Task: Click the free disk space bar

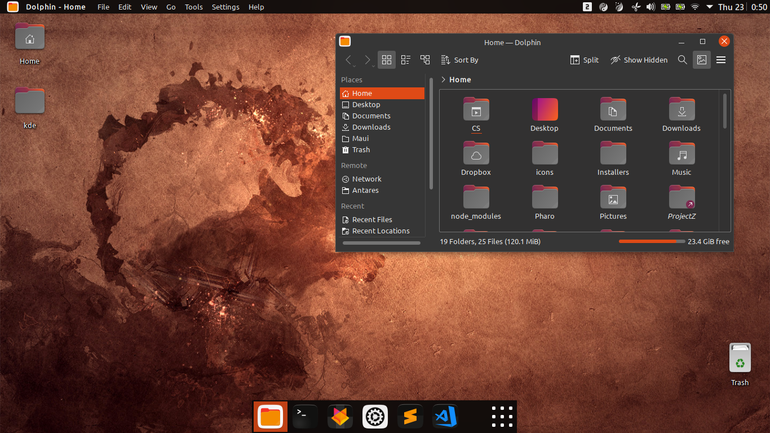Action: click(651, 242)
